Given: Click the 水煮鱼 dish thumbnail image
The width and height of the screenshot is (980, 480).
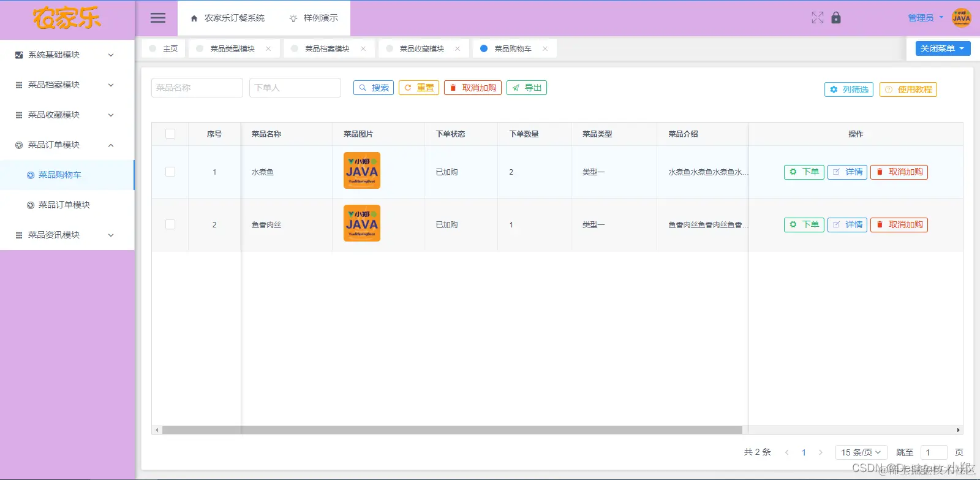Looking at the screenshot, I should click(362, 170).
